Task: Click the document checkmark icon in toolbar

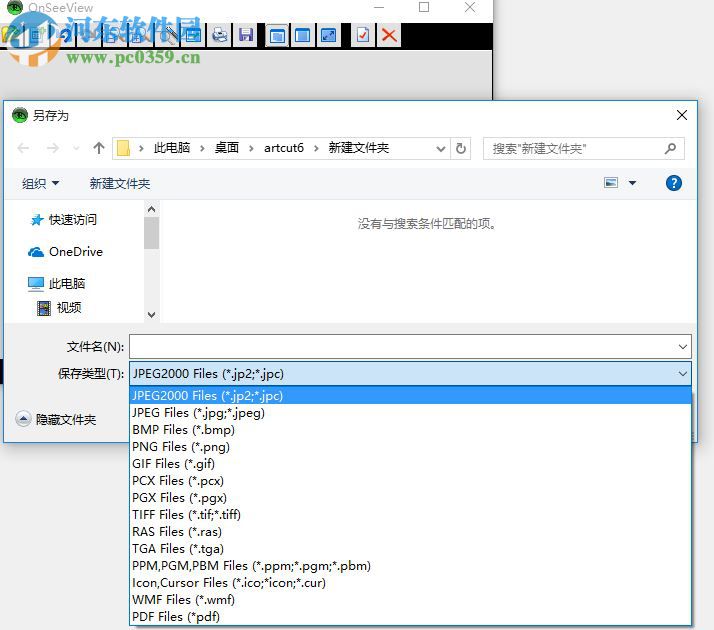Action: coord(363,35)
